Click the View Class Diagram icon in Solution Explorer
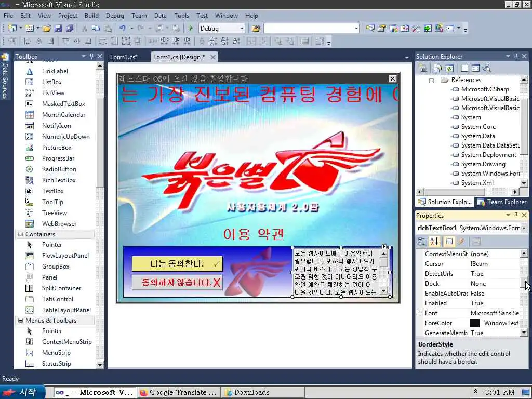This screenshot has width=532, height=399. (x=487, y=69)
